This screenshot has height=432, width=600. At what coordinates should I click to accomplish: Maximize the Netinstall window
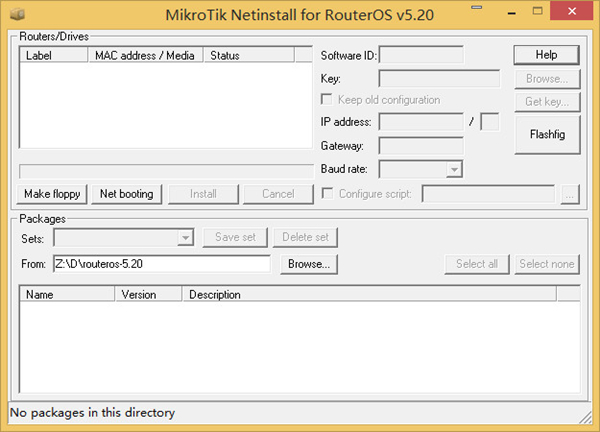point(537,11)
